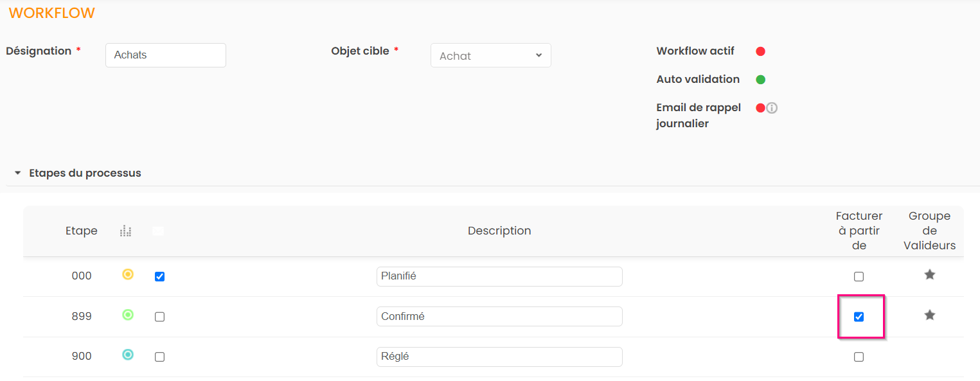Check Facturer à partir de for Réglé
Image resolution: width=980 pixels, height=381 pixels.
859,357
